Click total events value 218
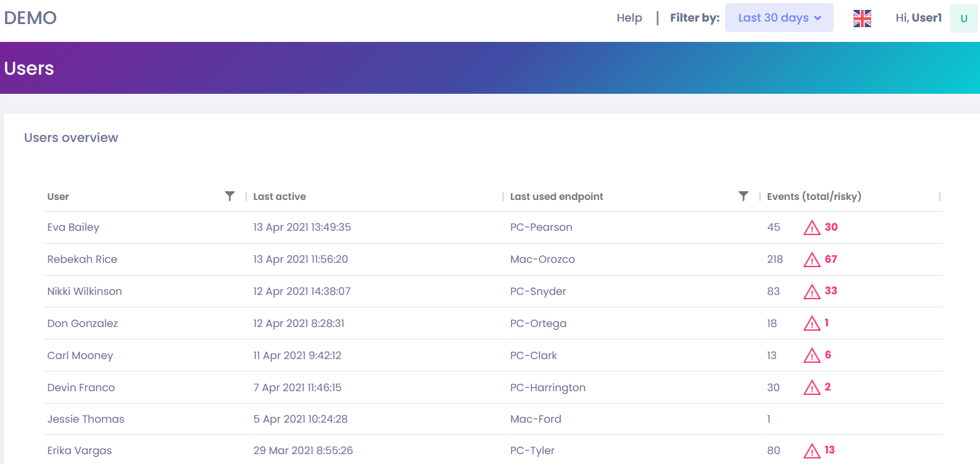The width and height of the screenshot is (980, 464). click(x=775, y=259)
